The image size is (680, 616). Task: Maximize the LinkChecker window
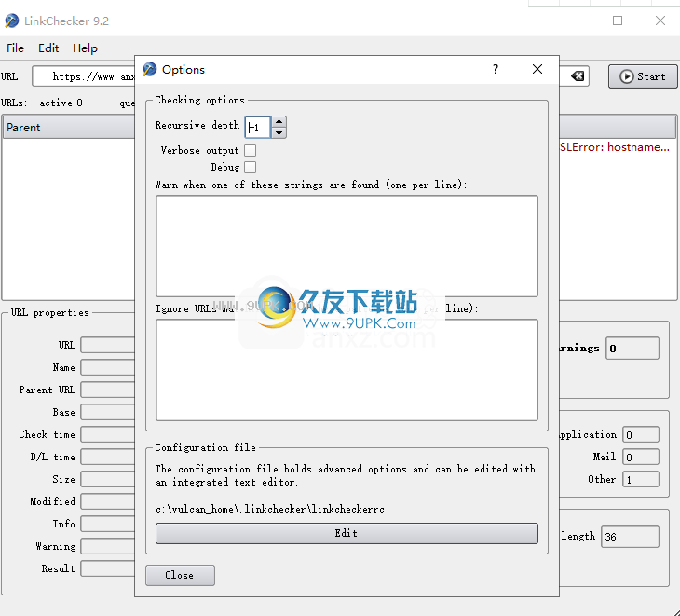click(x=618, y=21)
